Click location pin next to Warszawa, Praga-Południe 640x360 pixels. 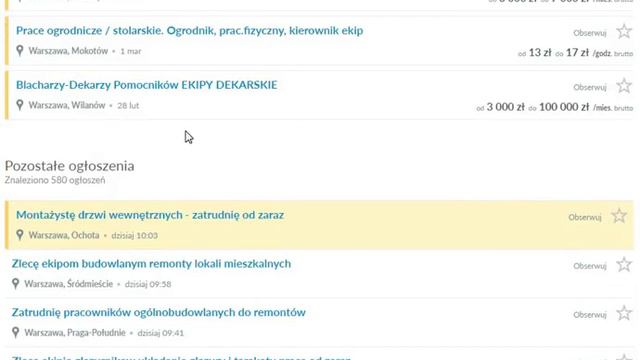[16, 332]
